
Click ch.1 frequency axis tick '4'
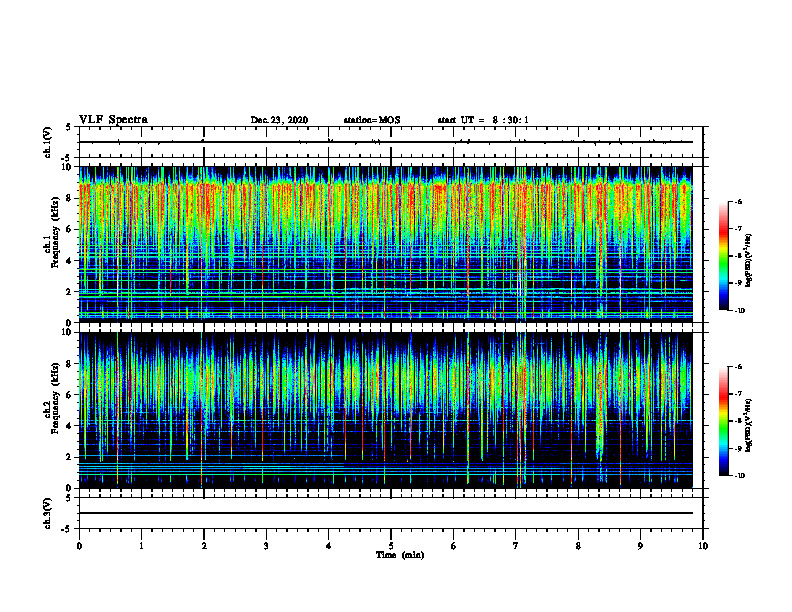(70, 261)
